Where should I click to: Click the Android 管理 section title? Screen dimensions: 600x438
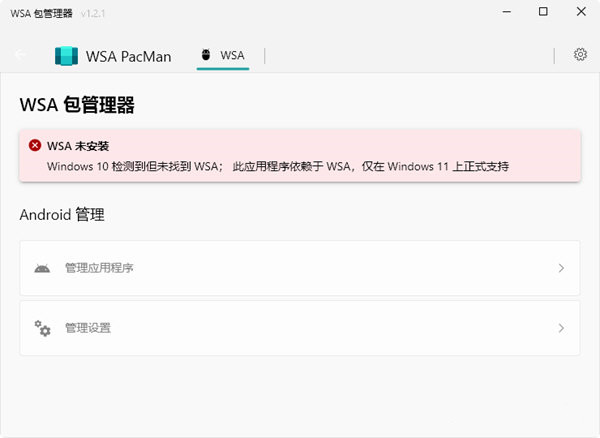(x=62, y=215)
